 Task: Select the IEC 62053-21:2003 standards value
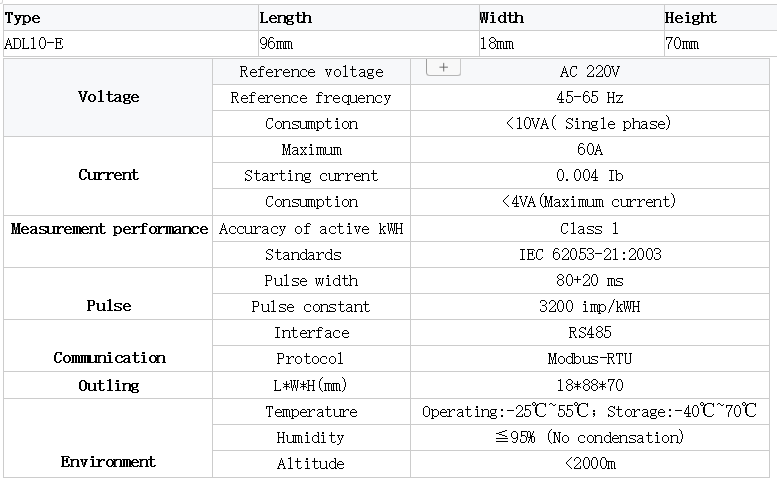(589, 255)
